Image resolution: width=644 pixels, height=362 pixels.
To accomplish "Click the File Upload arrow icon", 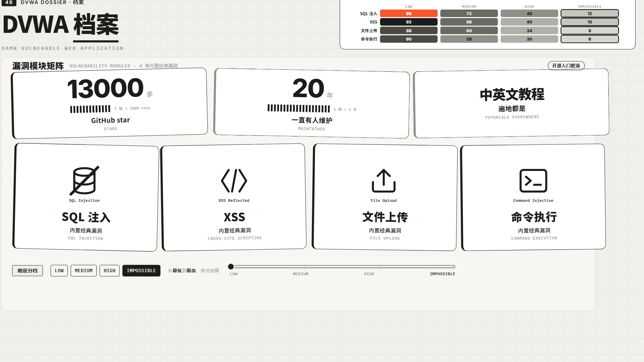I will click(x=384, y=181).
